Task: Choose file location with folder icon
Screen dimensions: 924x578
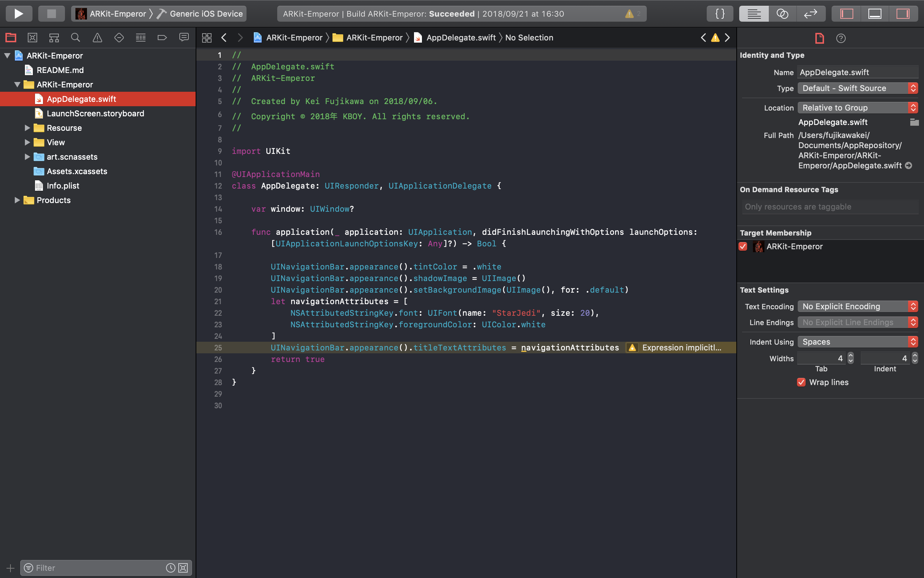Action: coord(914,122)
